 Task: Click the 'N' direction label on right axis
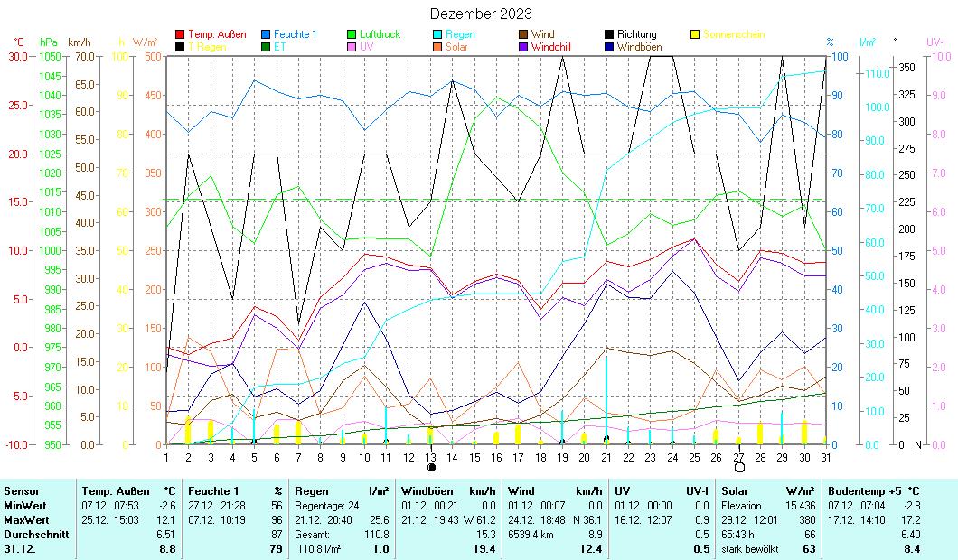pyautogui.click(x=917, y=445)
